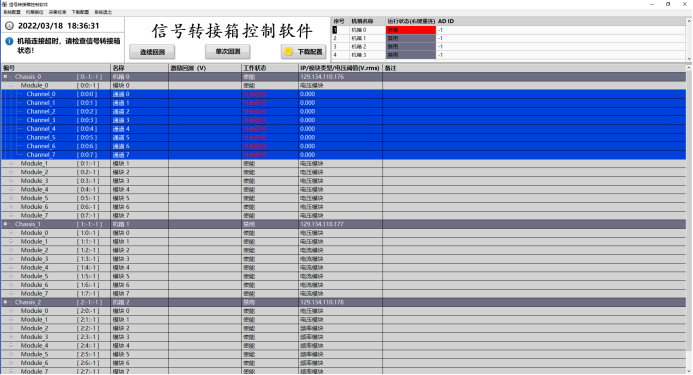Click the 备注 column header

tap(534, 68)
